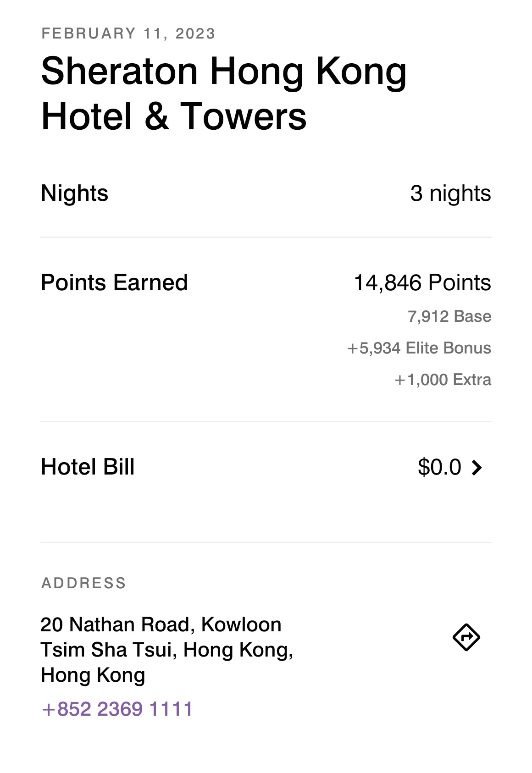Select 7,912 Base points line
532x773 pixels.
[449, 316]
